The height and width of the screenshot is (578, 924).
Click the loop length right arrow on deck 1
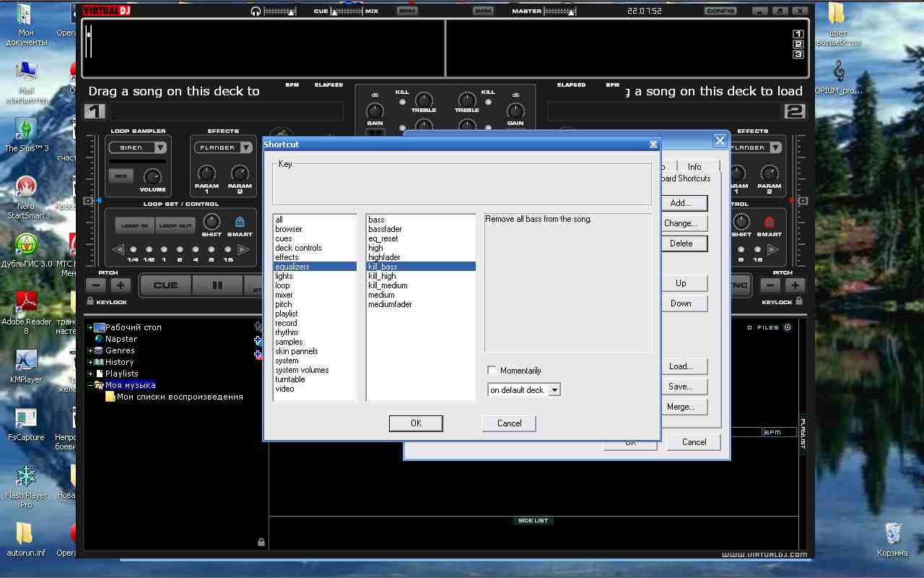[243, 250]
